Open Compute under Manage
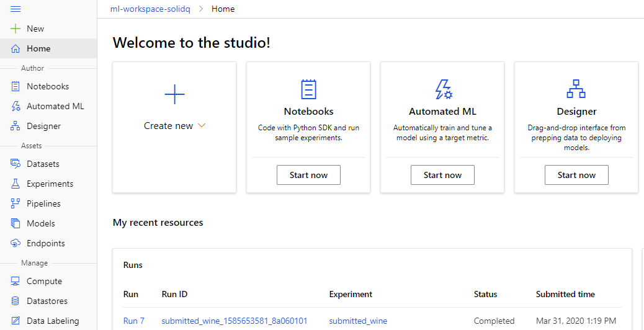644x330 pixels. pyautogui.click(x=44, y=281)
